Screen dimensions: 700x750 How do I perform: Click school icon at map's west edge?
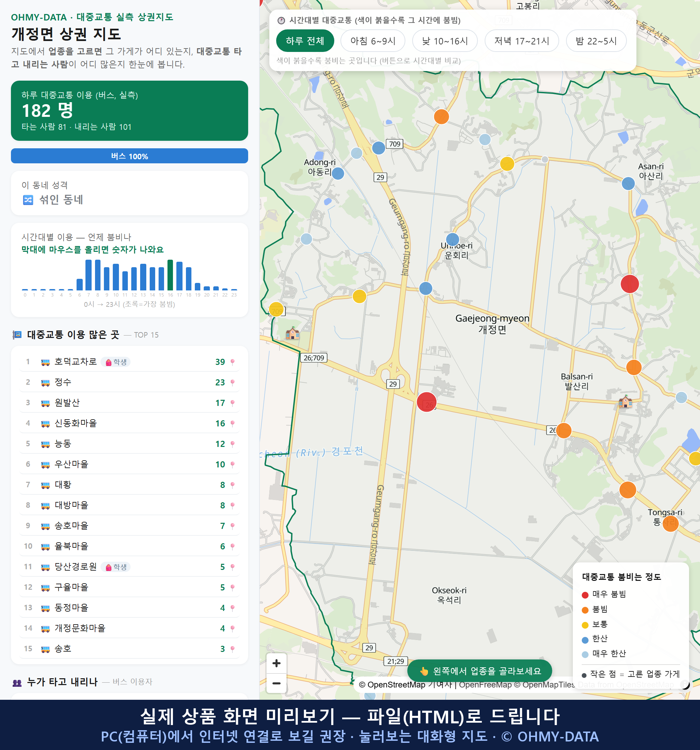[x=293, y=333]
